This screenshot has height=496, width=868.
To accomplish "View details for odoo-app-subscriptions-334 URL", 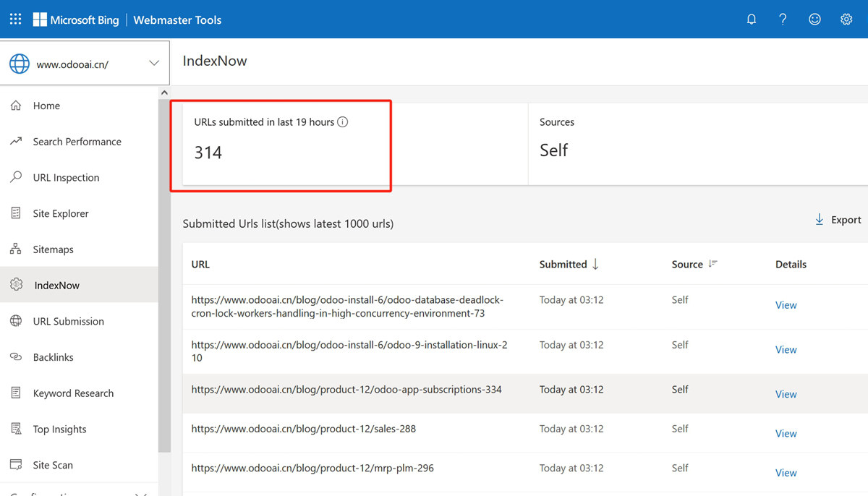I will [786, 395].
